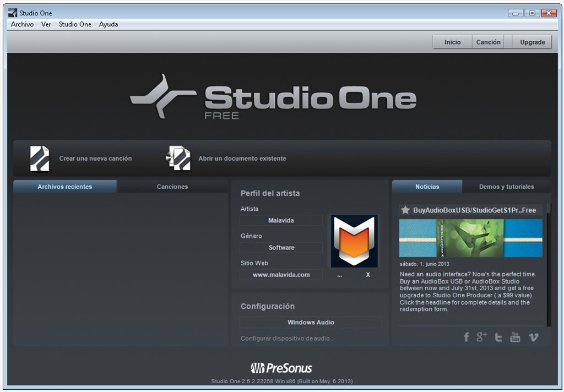Open the Ver menu
Screen dimensions: 564x392
click(46, 24)
